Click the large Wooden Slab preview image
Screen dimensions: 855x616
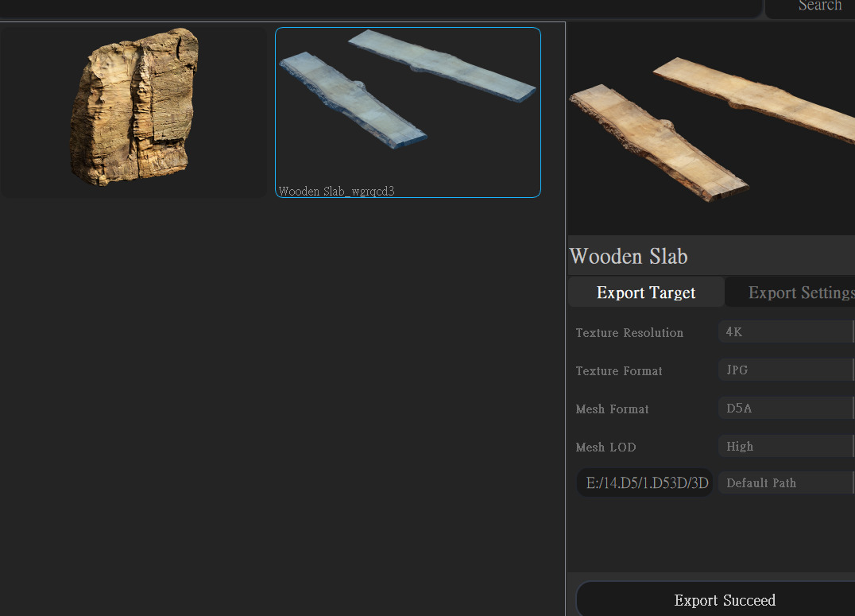711,130
